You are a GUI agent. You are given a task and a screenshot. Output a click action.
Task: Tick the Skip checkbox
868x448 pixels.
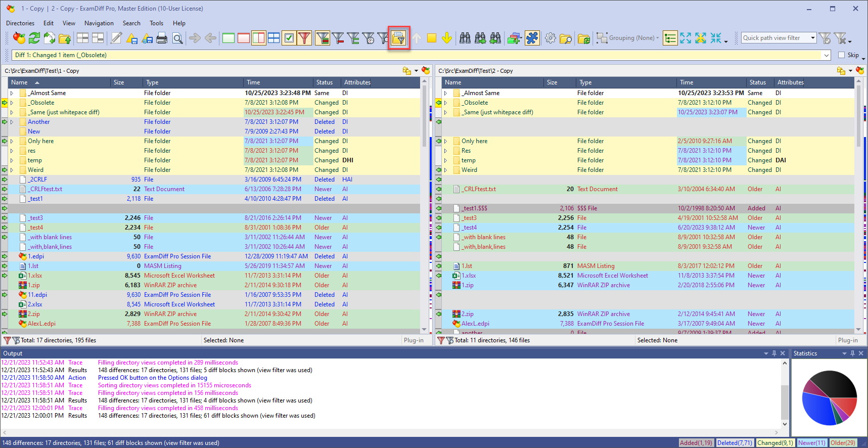coord(842,55)
